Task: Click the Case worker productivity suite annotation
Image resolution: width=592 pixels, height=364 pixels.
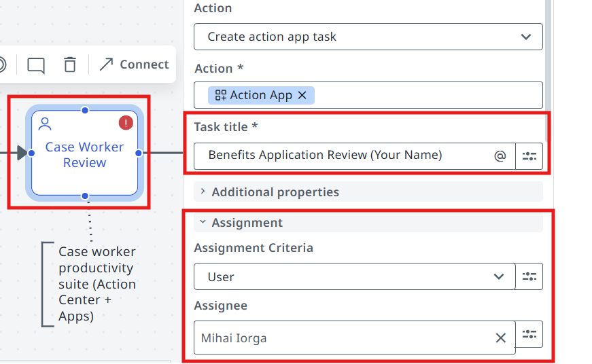Action: 90,284
